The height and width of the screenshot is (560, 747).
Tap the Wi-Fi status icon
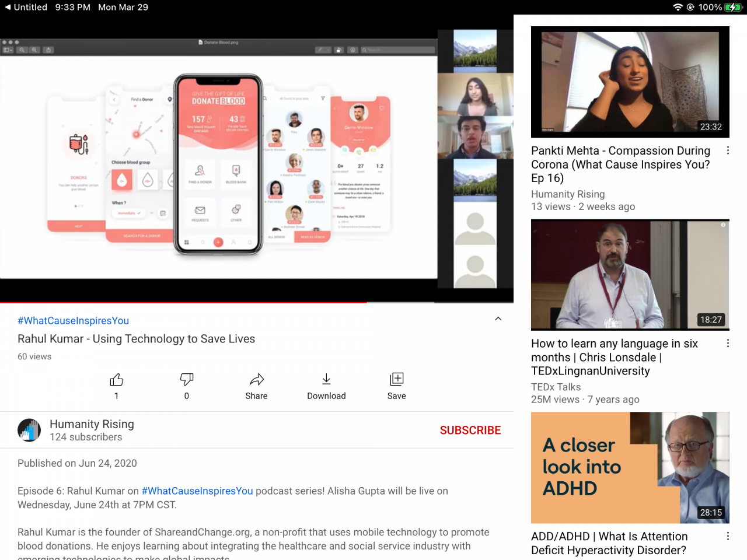(678, 7)
